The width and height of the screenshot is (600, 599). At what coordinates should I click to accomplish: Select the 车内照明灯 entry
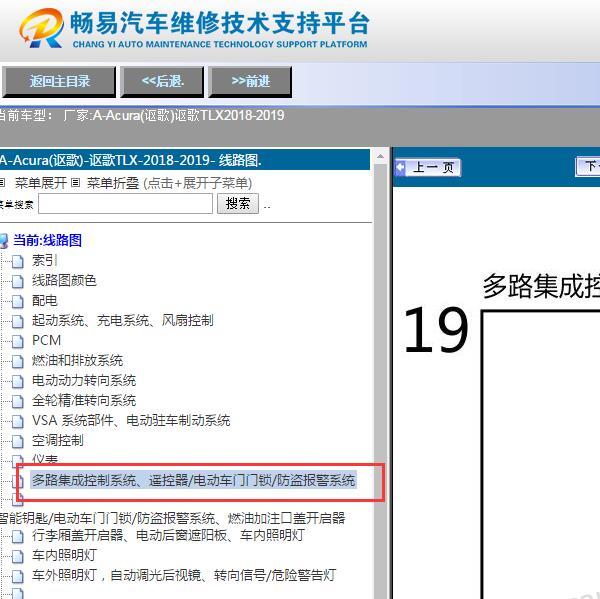coord(64,555)
